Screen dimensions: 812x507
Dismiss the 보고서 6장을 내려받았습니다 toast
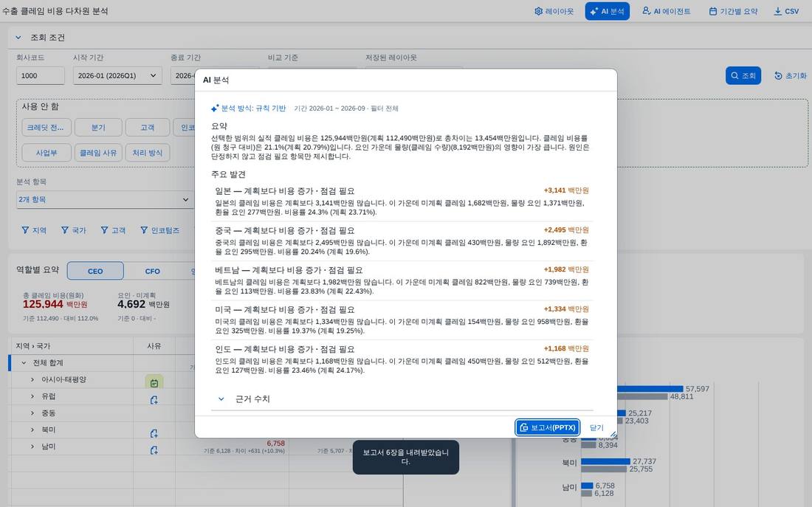405,457
